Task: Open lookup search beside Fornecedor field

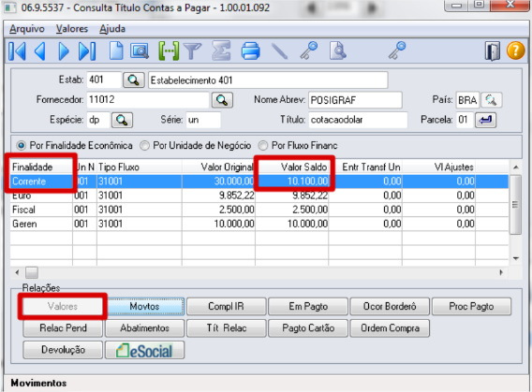Action: pyautogui.click(x=222, y=100)
